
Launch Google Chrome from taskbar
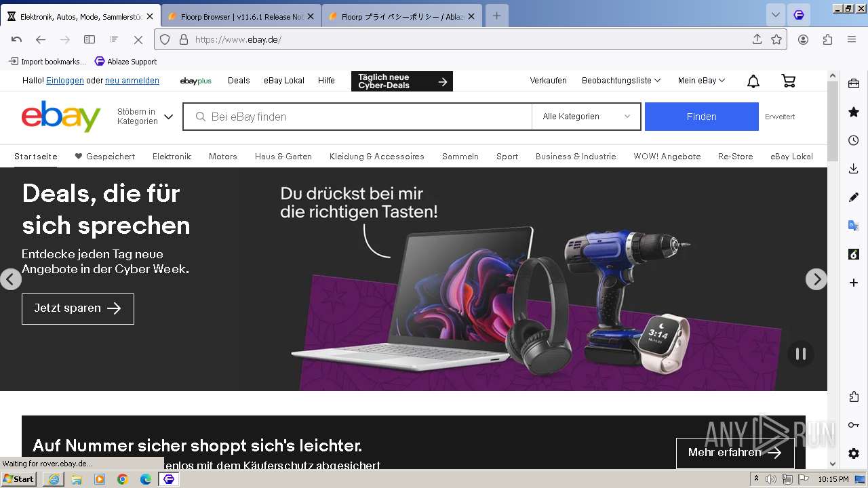pyautogui.click(x=123, y=479)
